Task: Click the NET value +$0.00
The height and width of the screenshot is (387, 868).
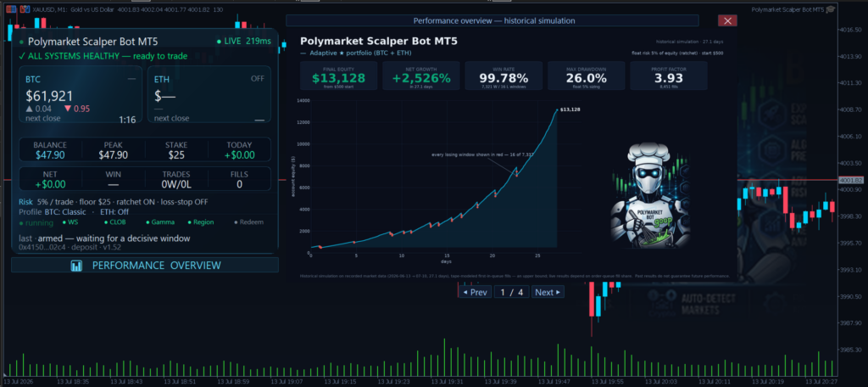Action: (x=50, y=184)
